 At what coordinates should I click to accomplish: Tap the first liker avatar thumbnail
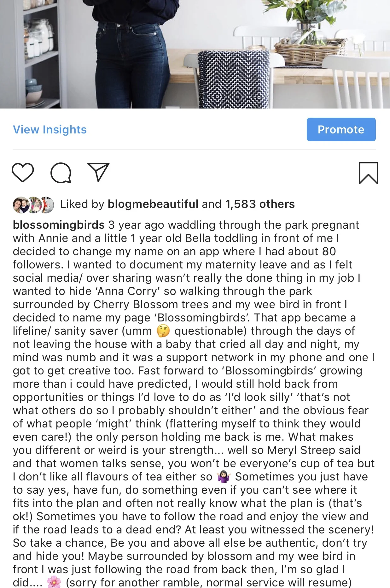(x=20, y=205)
